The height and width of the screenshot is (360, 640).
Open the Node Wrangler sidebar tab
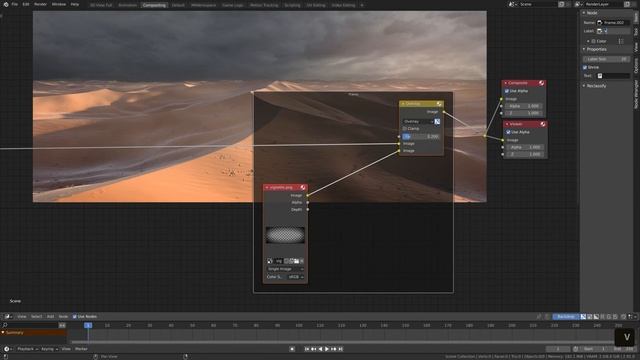click(636, 94)
